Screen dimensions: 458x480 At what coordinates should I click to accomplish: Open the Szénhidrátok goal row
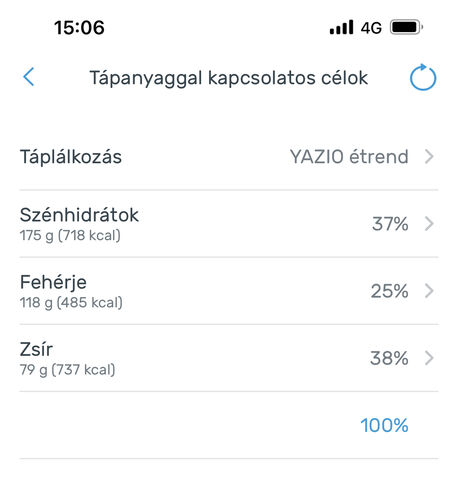[x=229, y=224]
